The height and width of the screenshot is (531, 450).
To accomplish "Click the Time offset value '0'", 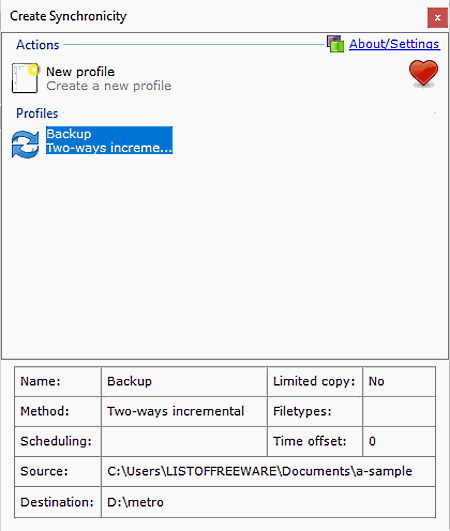I will [399, 441].
